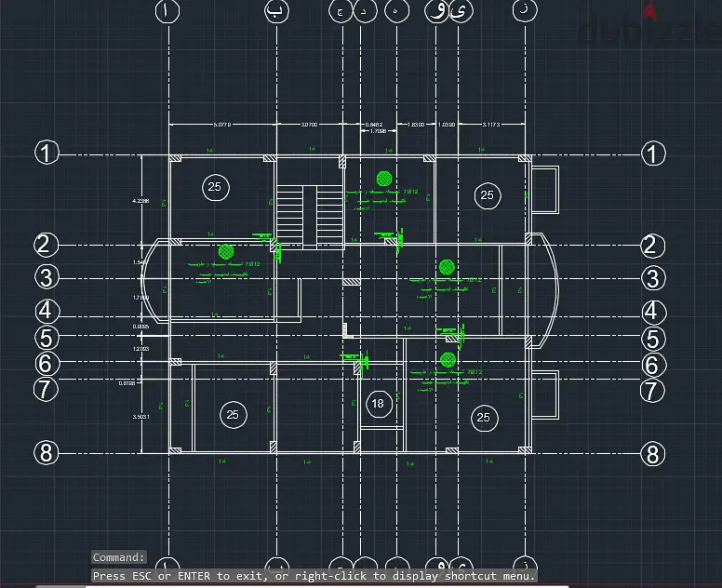
Task: Click the 3.5031 vertical dimension text
Action: point(140,417)
